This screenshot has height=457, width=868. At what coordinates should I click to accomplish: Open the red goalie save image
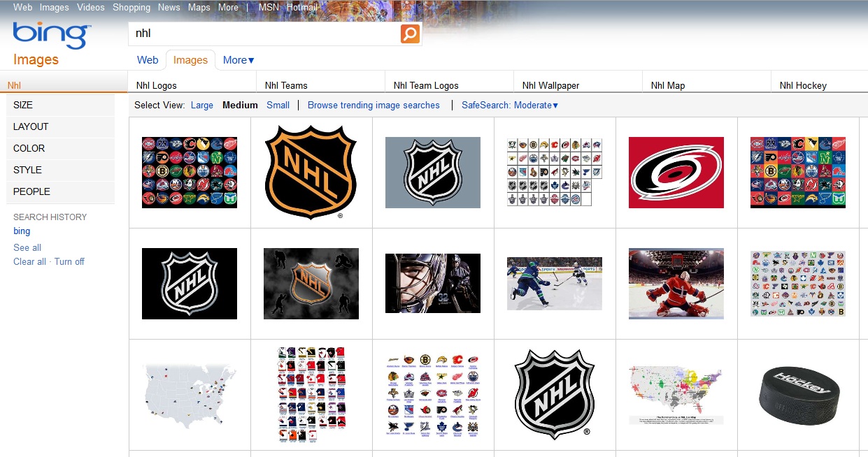(x=676, y=283)
